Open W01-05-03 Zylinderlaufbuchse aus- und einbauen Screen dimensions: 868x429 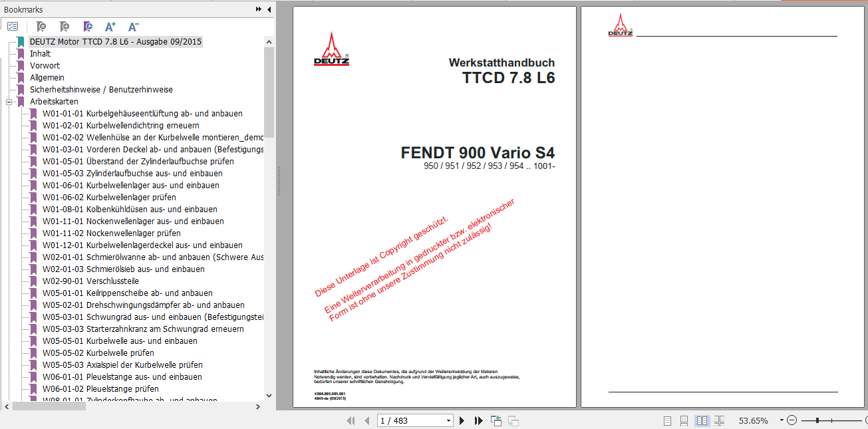(133, 173)
